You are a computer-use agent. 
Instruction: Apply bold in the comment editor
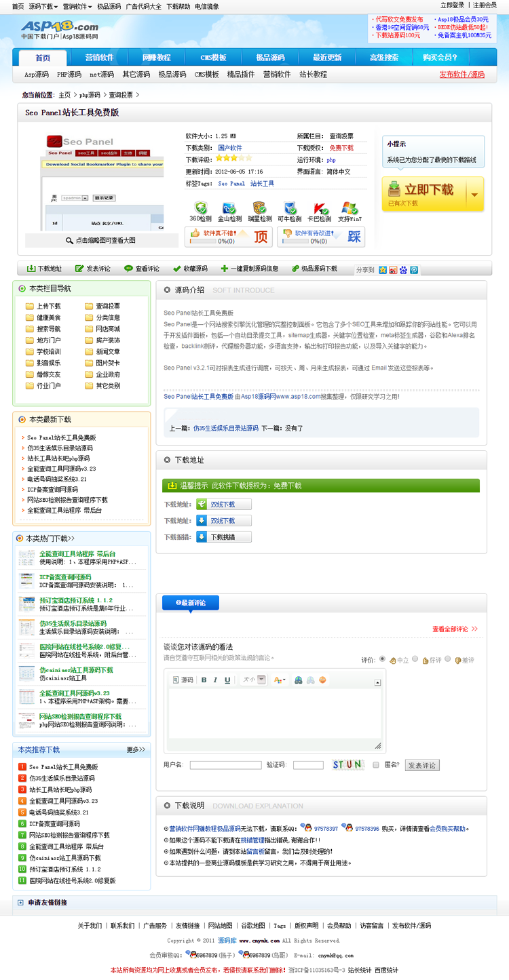[x=204, y=680]
